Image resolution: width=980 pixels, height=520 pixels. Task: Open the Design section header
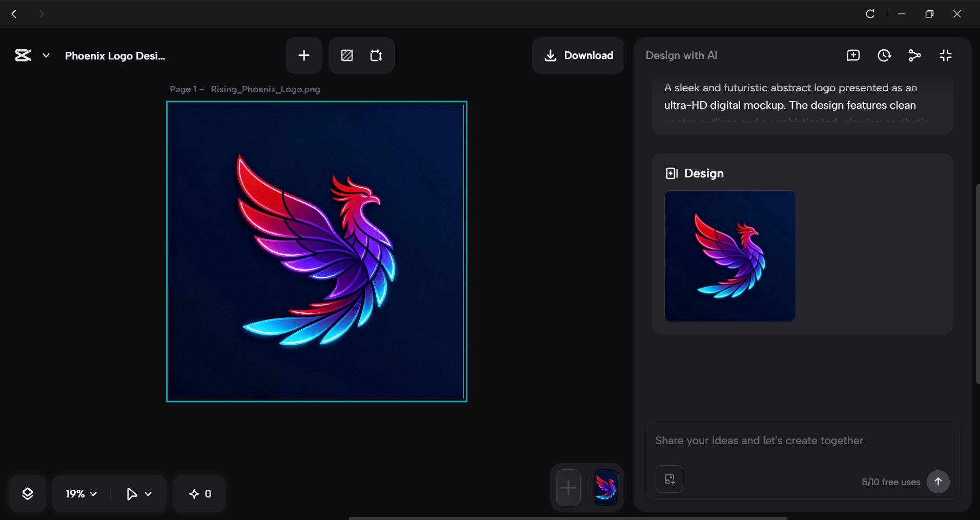(694, 173)
